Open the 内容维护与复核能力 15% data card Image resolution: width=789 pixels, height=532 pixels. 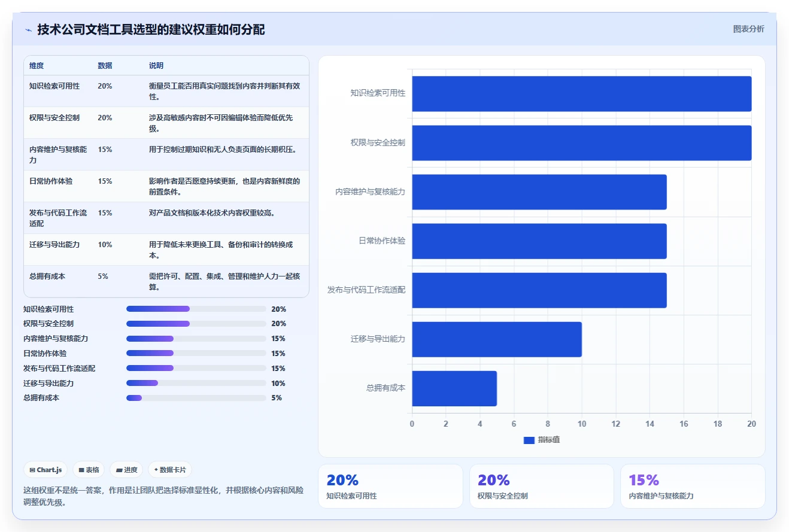(693, 486)
